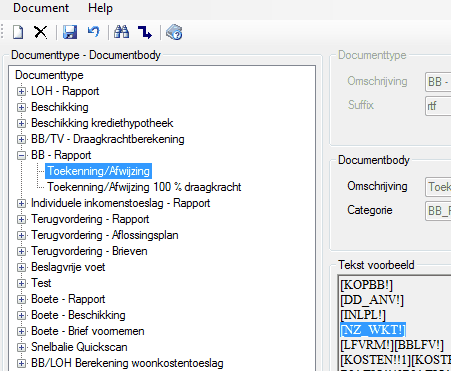Expand Beschikking krediethypotheek node
The height and width of the screenshot is (371, 451).
click(21, 123)
